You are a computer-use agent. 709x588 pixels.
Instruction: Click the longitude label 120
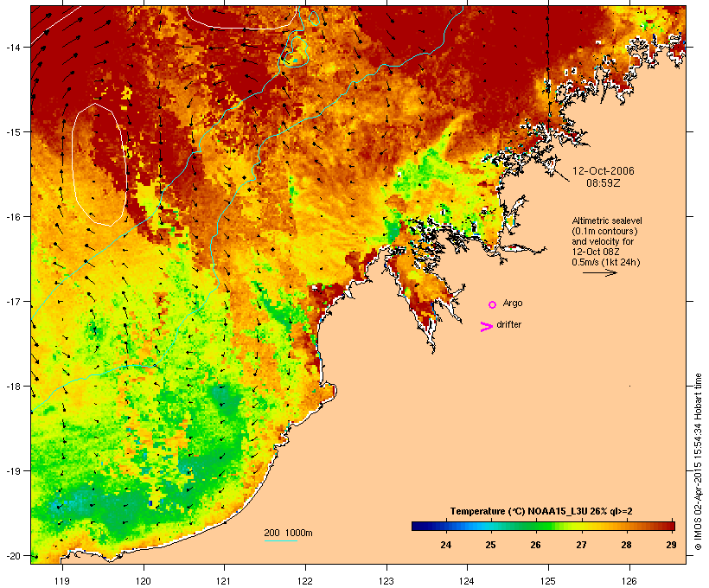(144, 581)
